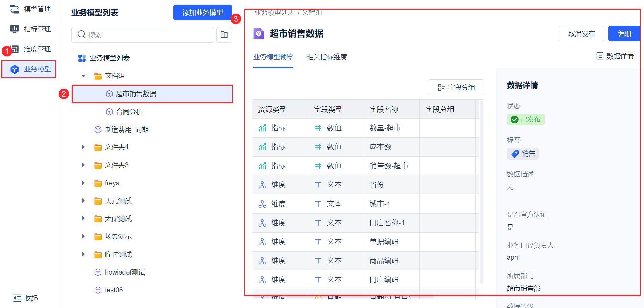Click the 文件夹4 folder icon

(x=98, y=147)
